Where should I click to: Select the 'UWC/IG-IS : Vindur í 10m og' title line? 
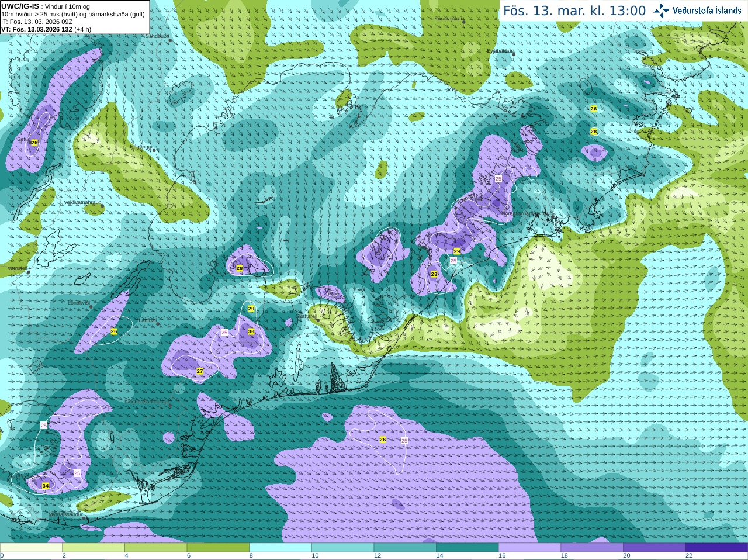pyautogui.click(x=46, y=6)
